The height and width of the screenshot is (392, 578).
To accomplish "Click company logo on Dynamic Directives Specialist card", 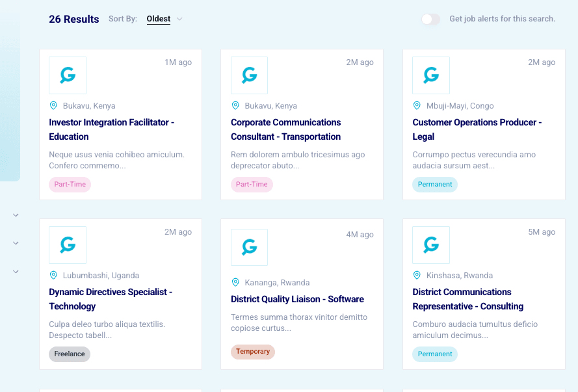I will click(x=68, y=245).
